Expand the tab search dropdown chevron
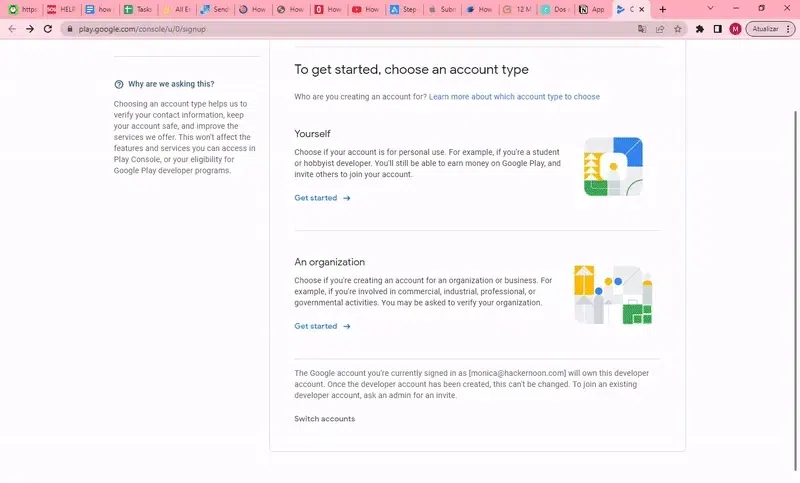Viewport: 800px width, 483px height. pos(710,9)
